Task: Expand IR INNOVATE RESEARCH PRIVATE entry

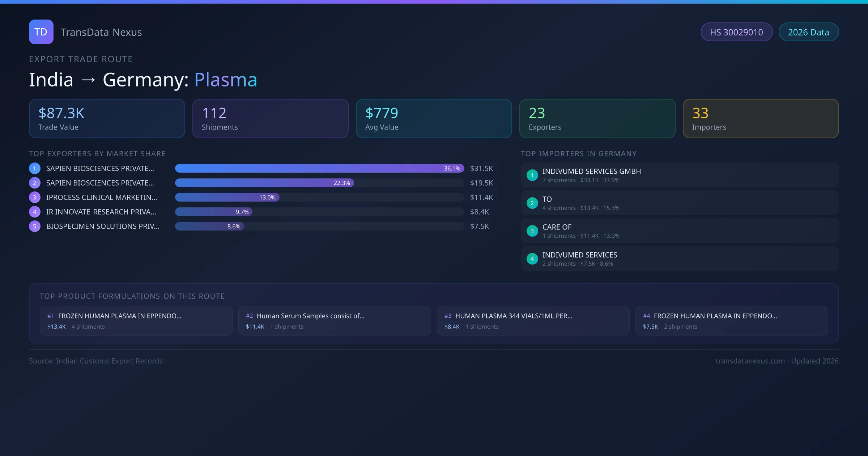Action: pyautogui.click(x=101, y=212)
